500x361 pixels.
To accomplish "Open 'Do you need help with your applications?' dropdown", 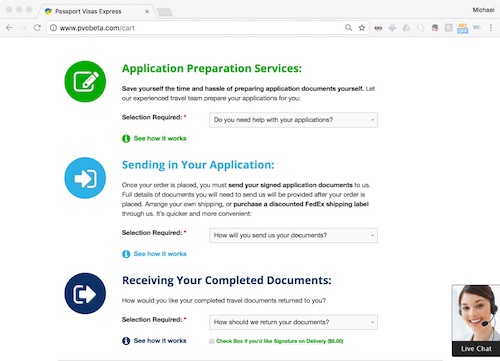I will click(293, 120).
